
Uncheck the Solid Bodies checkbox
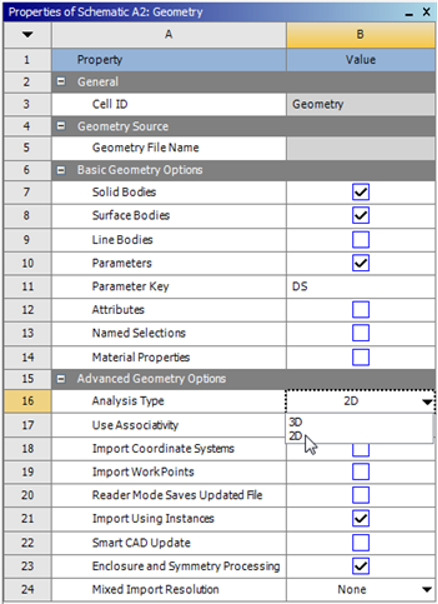pyautogui.click(x=361, y=192)
